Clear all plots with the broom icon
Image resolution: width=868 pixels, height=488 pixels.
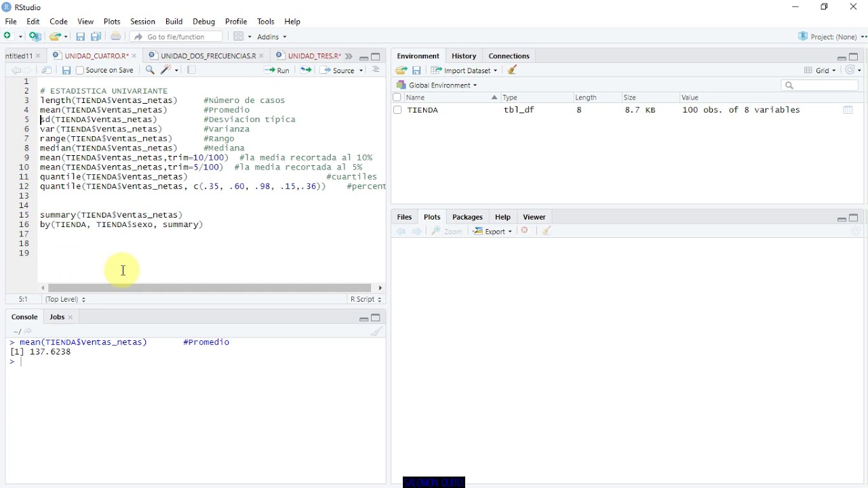(547, 231)
